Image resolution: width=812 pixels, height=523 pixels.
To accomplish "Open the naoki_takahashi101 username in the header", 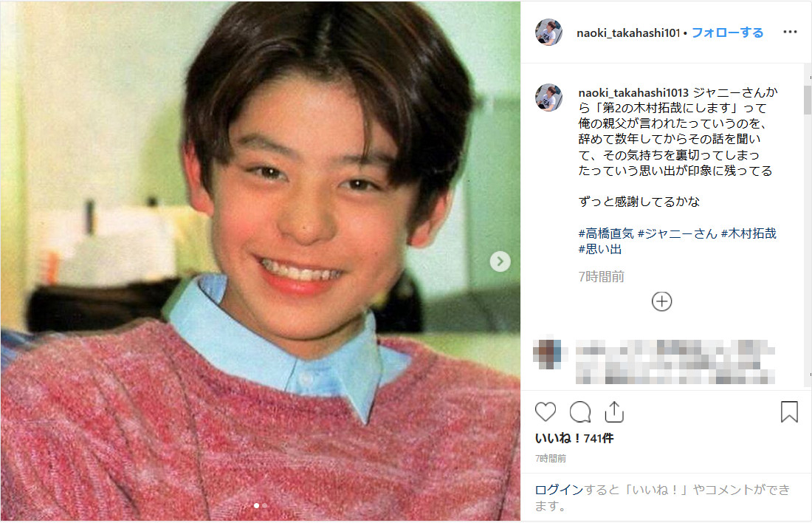I will [628, 33].
